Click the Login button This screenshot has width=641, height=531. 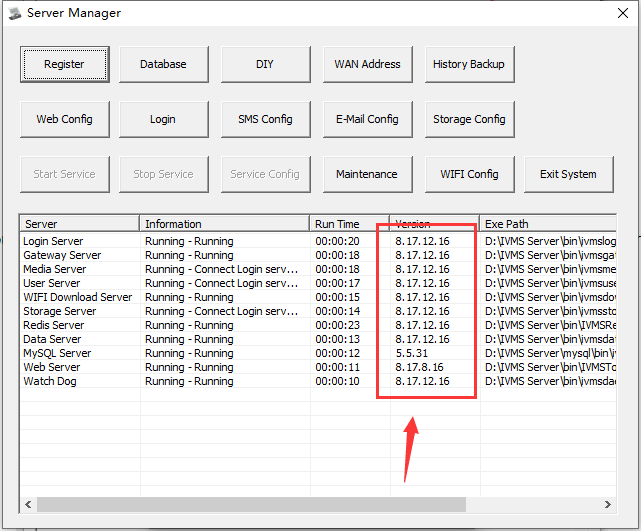[164, 119]
